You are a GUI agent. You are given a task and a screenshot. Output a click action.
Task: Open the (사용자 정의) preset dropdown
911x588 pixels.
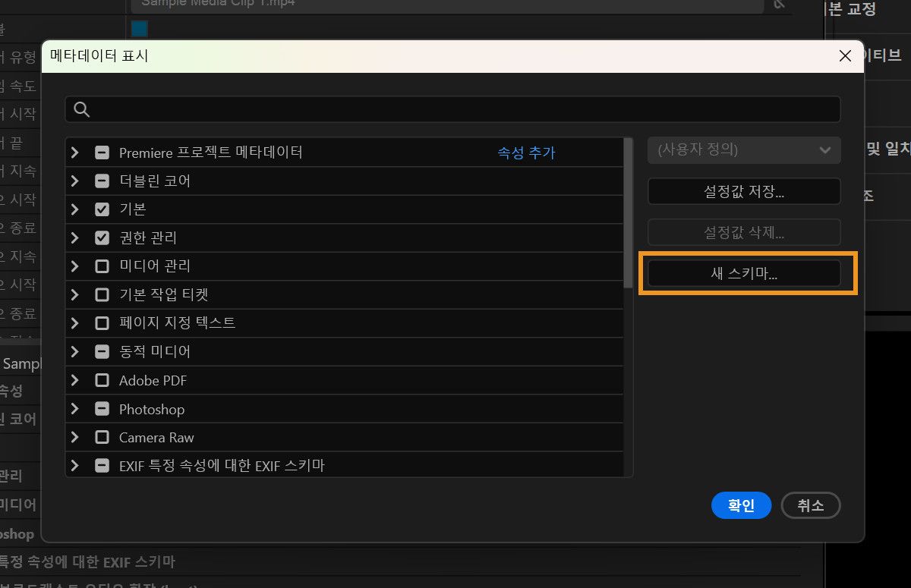(x=744, y=149)
